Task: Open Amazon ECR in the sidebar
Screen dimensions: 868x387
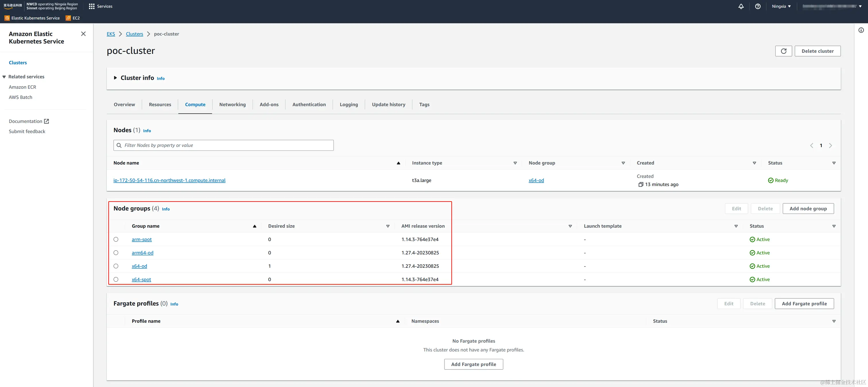Action: coord(22,87)
